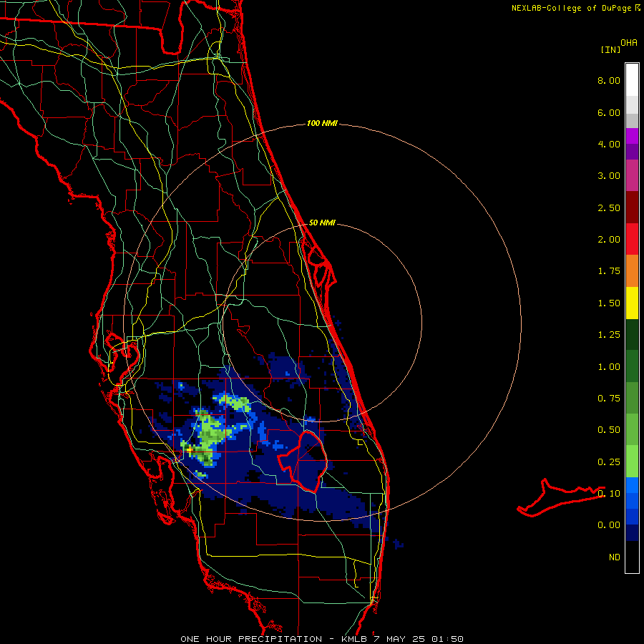Screen dimensions: 644x644
Task: Click the small blue echo offshore southeast coast
Action: pos(398,544)
